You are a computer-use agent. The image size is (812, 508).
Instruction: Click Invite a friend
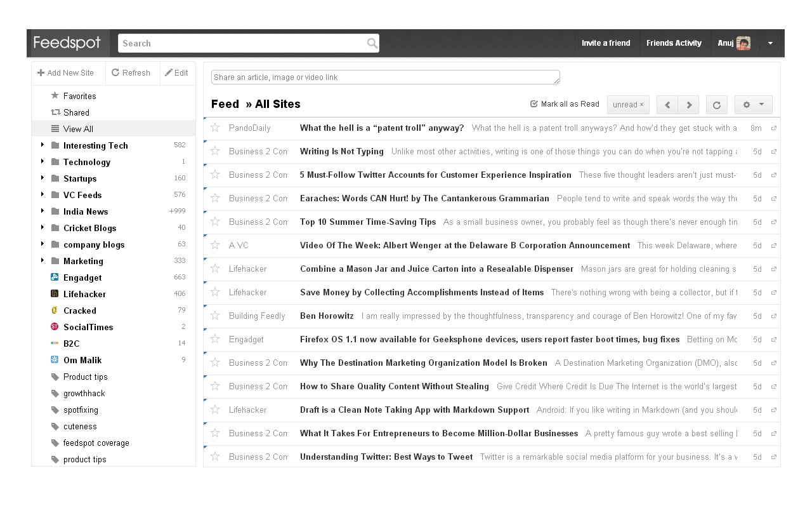point(606,43)
